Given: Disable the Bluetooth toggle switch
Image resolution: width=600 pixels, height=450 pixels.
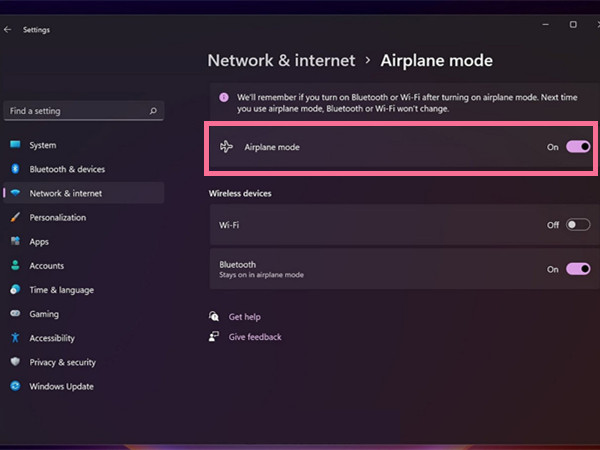Looking at the screenshot, I should coord(578,269).
